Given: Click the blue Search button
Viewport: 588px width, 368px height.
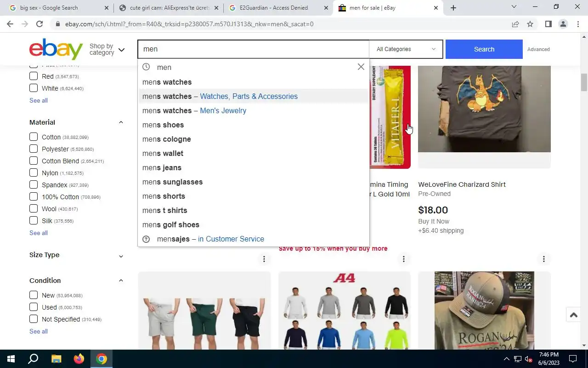Looking at the screenshot, I should (484, 49).
